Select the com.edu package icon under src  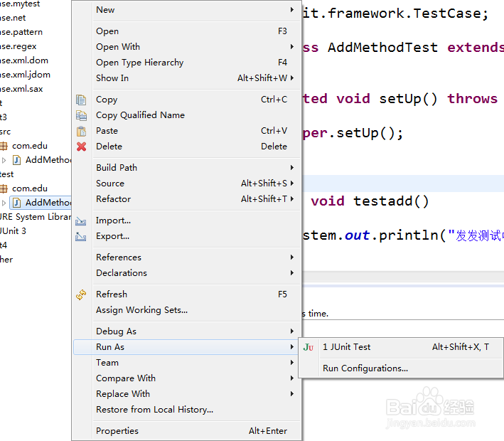4,146
